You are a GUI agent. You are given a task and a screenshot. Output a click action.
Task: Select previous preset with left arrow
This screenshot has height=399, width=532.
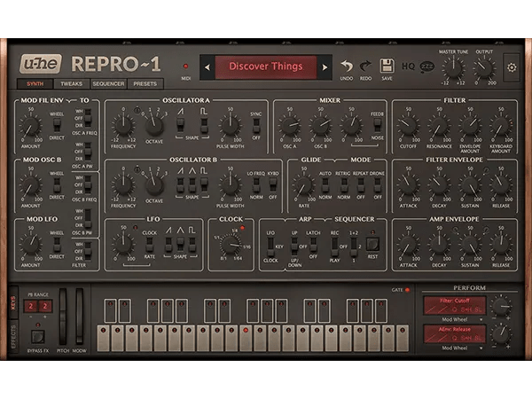(207, 67)
